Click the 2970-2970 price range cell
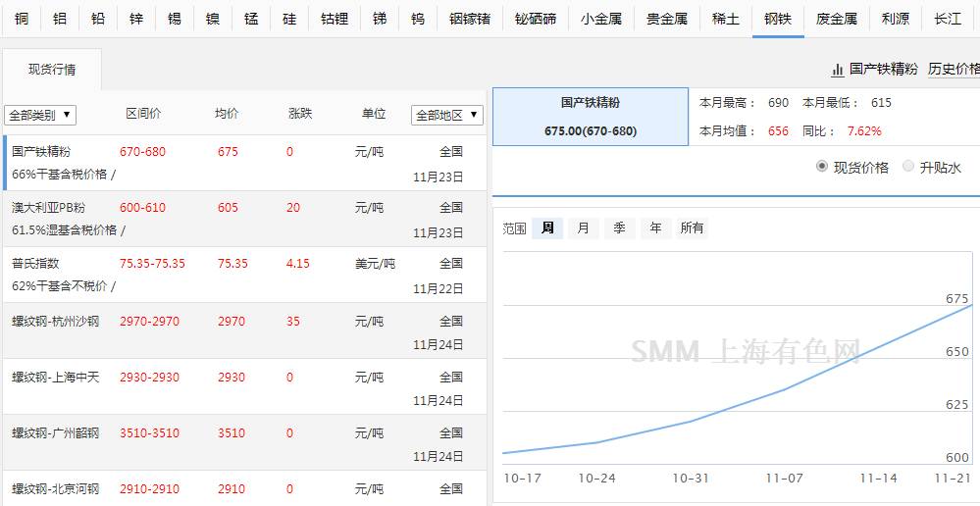 (x=149, y=322)
